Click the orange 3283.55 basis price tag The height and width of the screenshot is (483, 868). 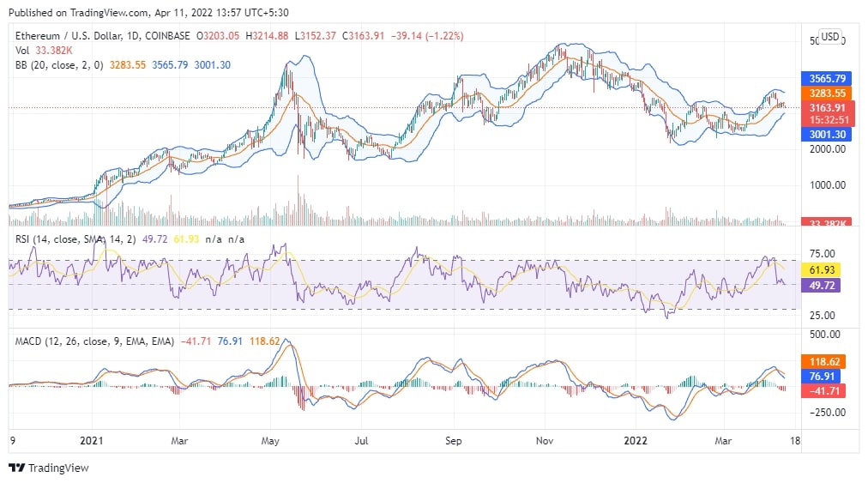pos(824,93)
